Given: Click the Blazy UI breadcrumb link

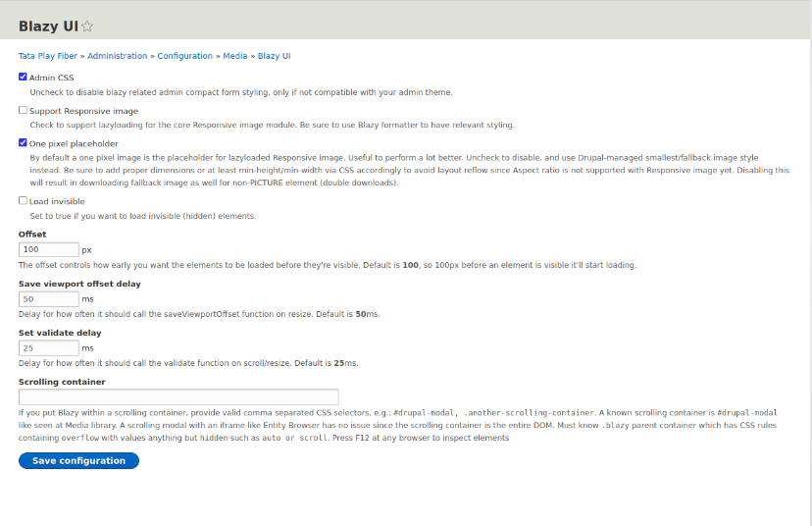Looking at the screenshot, I should pos(274,56).
